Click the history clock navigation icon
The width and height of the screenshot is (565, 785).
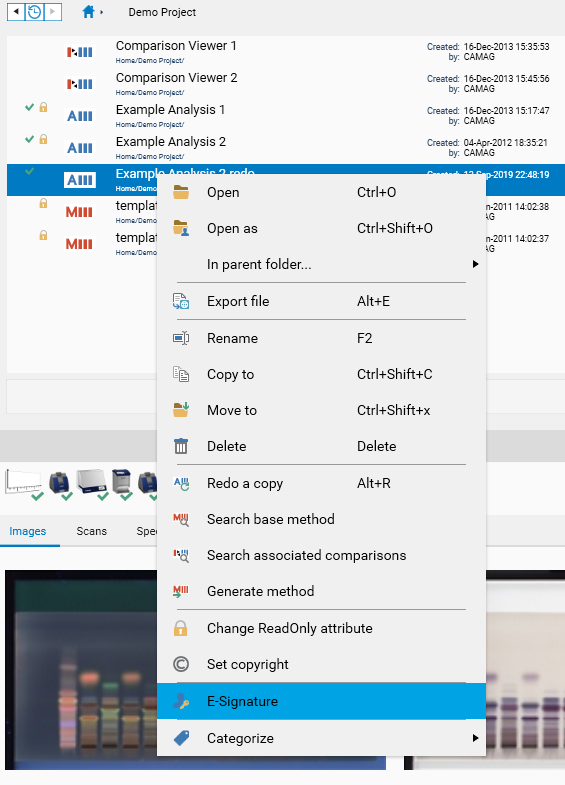point(34,12)
